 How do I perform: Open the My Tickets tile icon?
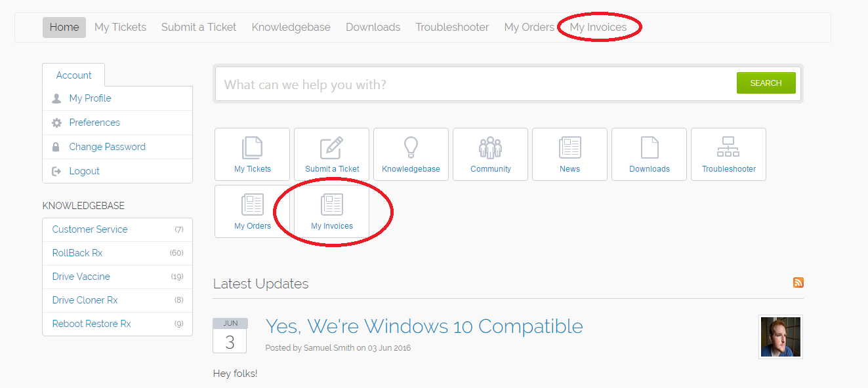252,148
